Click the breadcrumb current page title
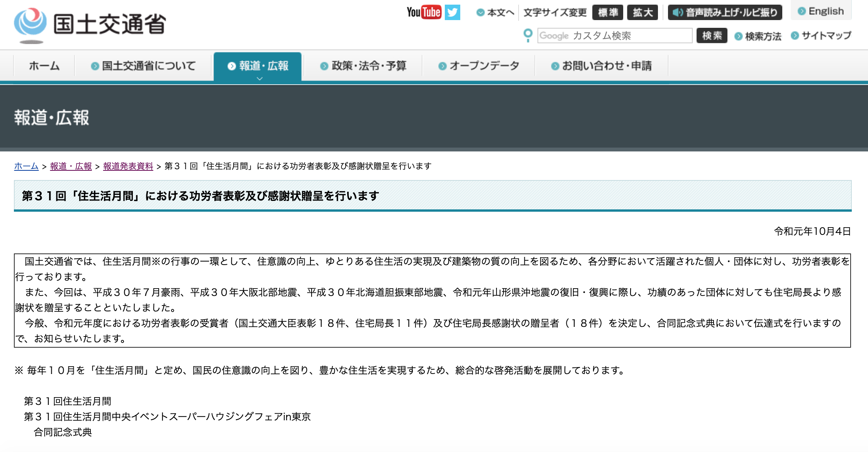Image resolution: width=868 pixels, height=452 pixels. [298, 166]
